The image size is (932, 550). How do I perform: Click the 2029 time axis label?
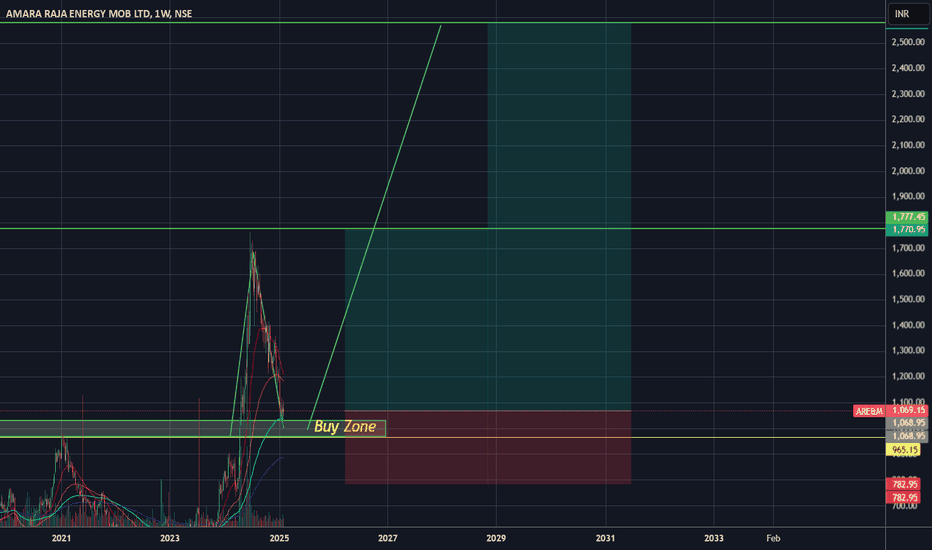click(x=496, y=538)
